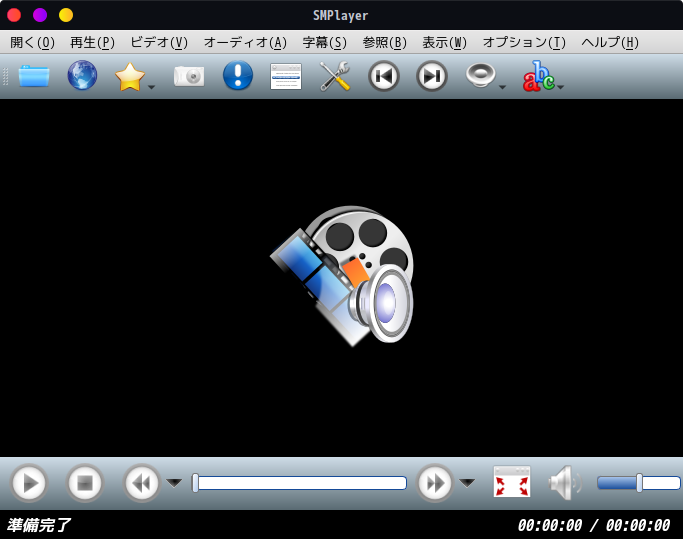
Task: Open the playlist window icon
Action: pyautogui.click(x=286, y=77)
